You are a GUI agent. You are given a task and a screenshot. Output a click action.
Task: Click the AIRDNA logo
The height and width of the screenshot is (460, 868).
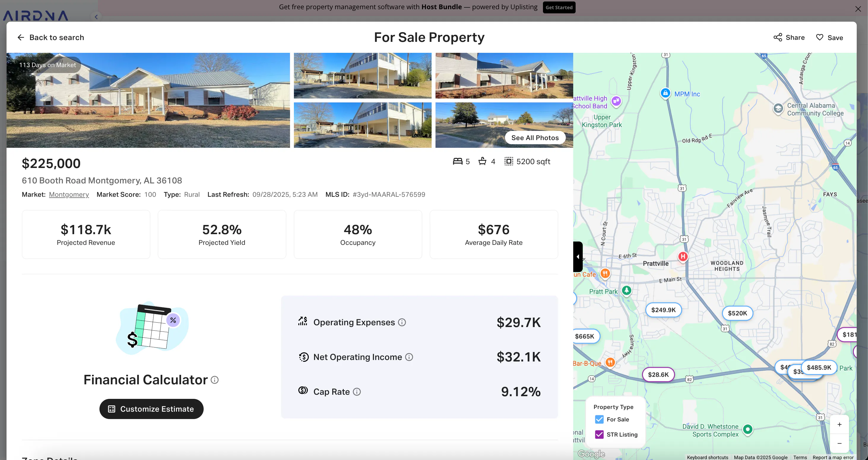click(35, 15)
